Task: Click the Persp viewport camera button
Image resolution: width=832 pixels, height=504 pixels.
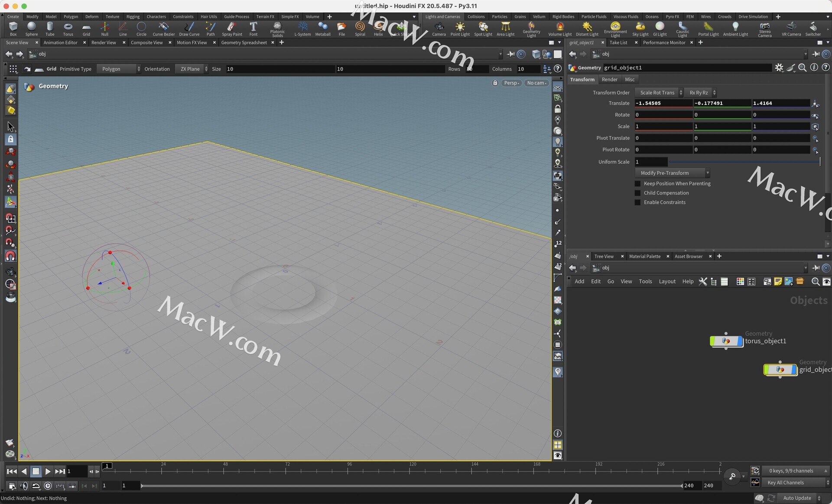Action: [x=511, y=83]
